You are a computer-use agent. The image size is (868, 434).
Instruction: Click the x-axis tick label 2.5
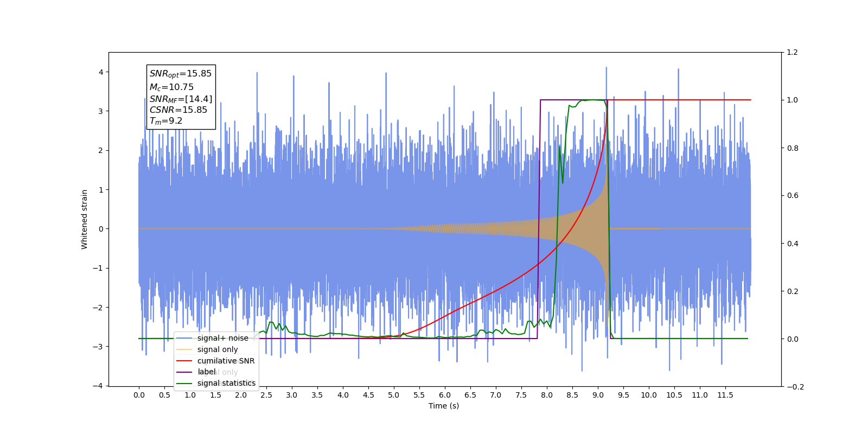[x=266, y=395]
